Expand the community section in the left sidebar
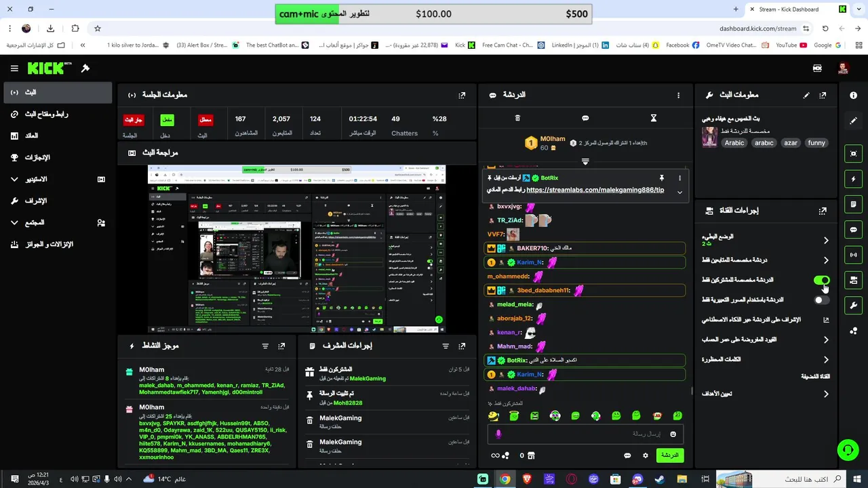 (14, 223)
